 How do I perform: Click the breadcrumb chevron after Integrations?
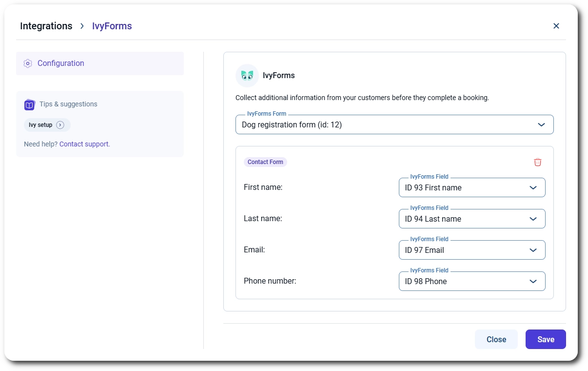coord(82,26)
